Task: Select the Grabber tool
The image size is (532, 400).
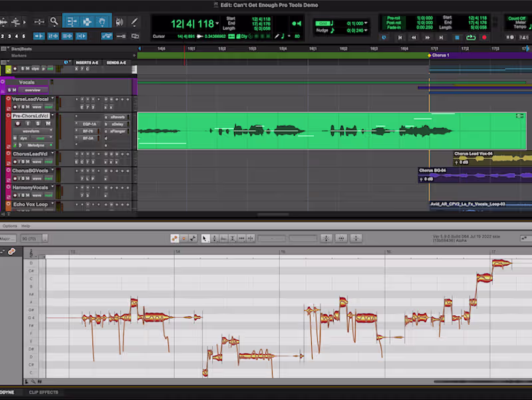Action: [x=102, y=21]
